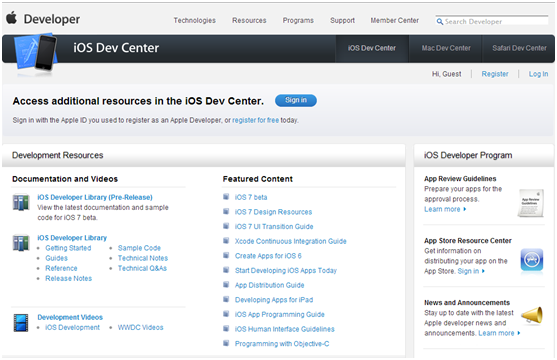Open the iOS App Programming Guide link
Screen dimensions: 557x360
(x=280, y=314)
